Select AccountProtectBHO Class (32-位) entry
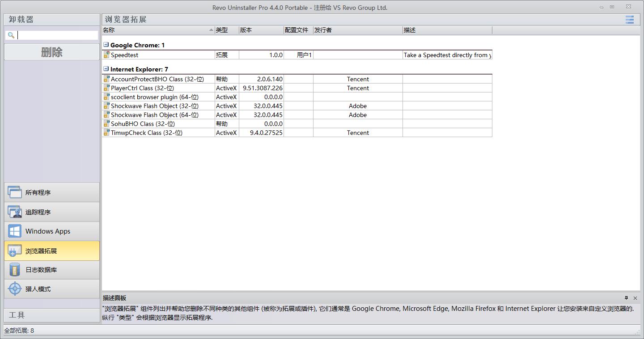Image resolution: width=644 pixels, height=339 pixels. point(157,79)
